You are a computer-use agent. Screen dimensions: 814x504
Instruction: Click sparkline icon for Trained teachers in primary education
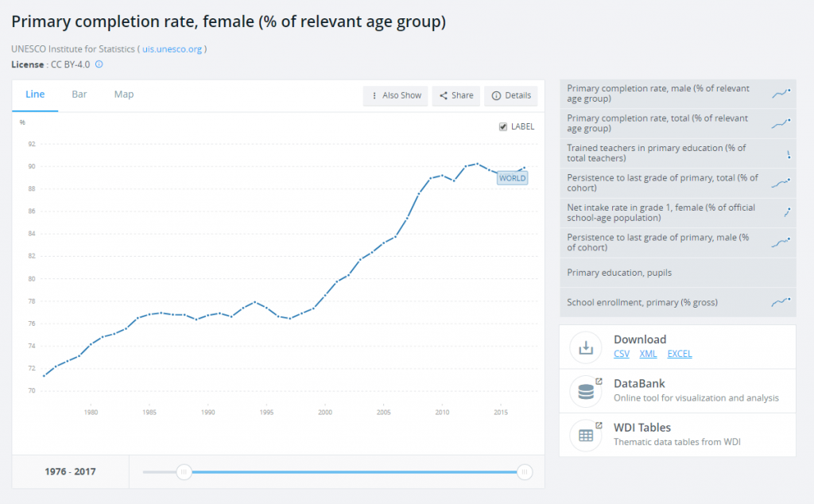pos(789,154)
